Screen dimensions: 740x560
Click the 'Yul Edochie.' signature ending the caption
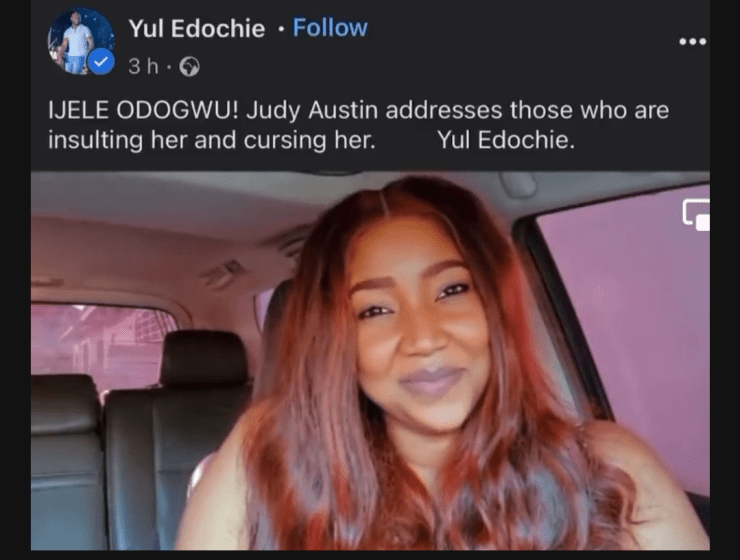tap(506, 140)
